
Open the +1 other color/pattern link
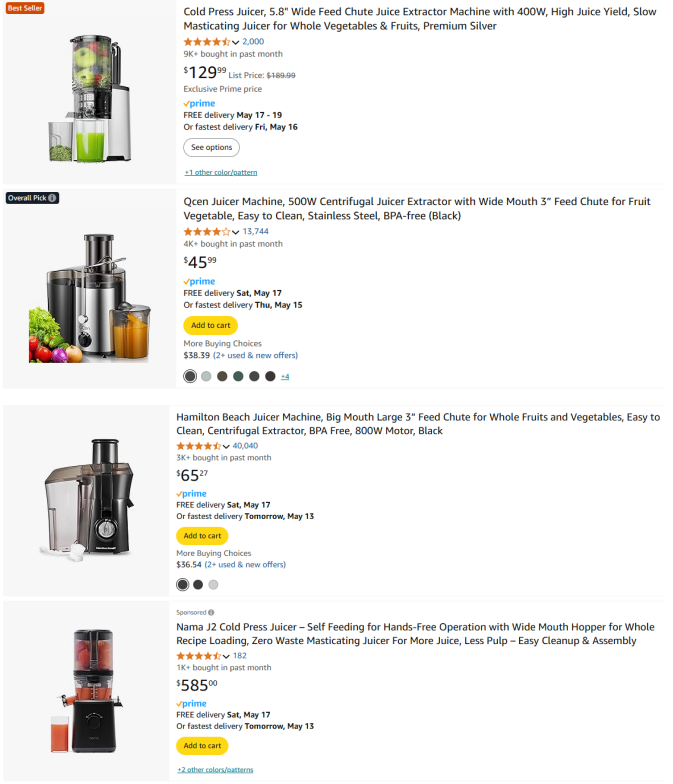tap(221, 172)
